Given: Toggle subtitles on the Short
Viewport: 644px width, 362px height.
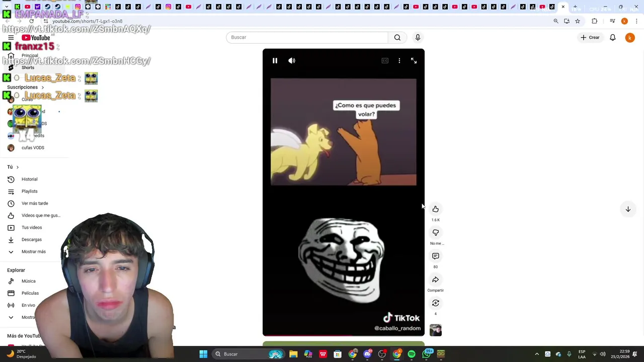Looking at the screenshot, I should (x=385, y=61).
